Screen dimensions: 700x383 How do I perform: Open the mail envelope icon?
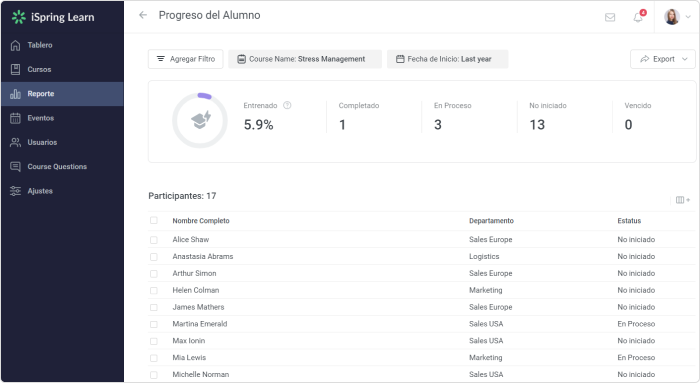[x=610, y=17]
